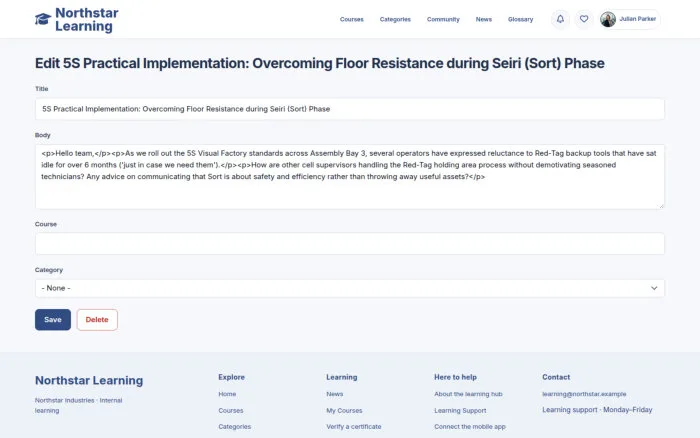Go to Courses in top navigation
This screenshot has width=700, height=438.
click(352, 19)
